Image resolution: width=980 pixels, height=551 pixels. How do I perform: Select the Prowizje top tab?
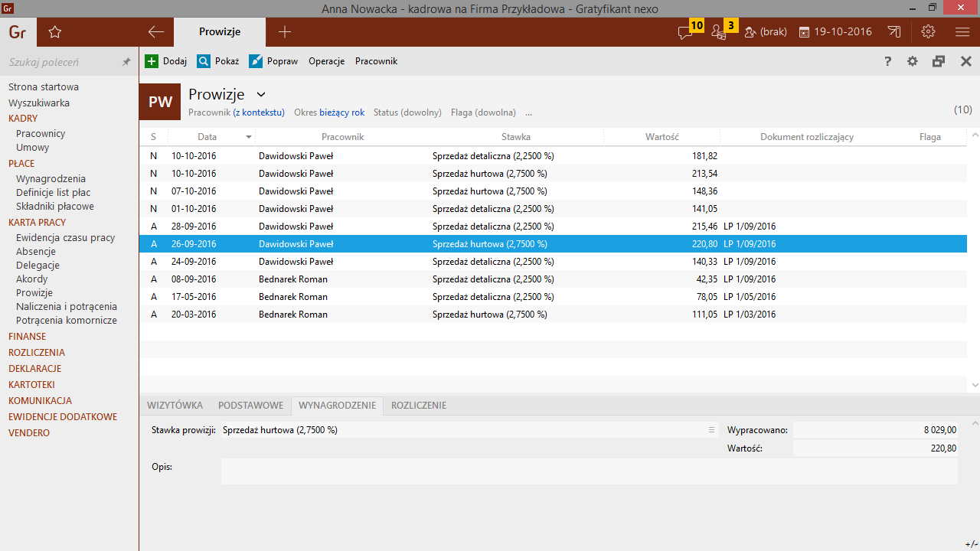(220, 32)
